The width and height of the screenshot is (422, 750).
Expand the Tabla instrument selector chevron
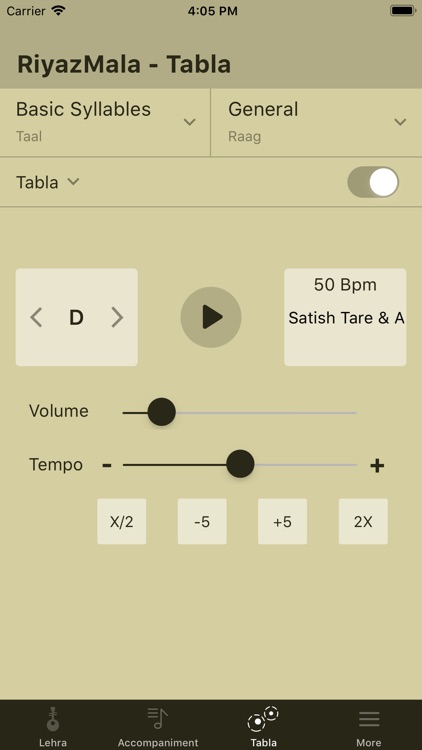click(x=73, y=182)
